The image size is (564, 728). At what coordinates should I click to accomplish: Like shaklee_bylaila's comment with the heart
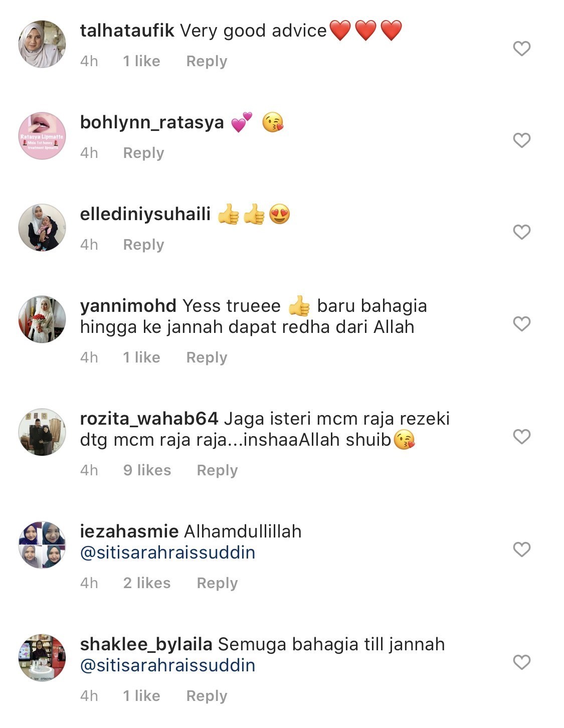[521, 662]
